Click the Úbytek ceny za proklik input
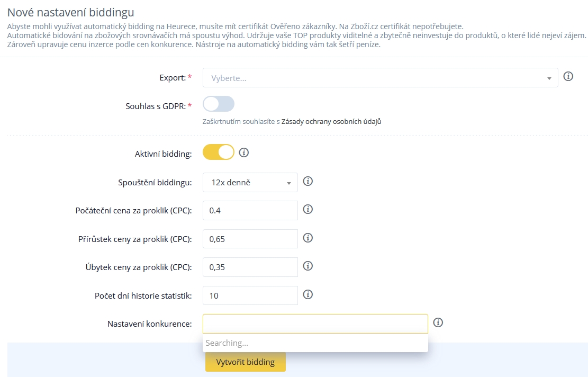The height and width of the screenshot is (377, 588). coord(250,267)
